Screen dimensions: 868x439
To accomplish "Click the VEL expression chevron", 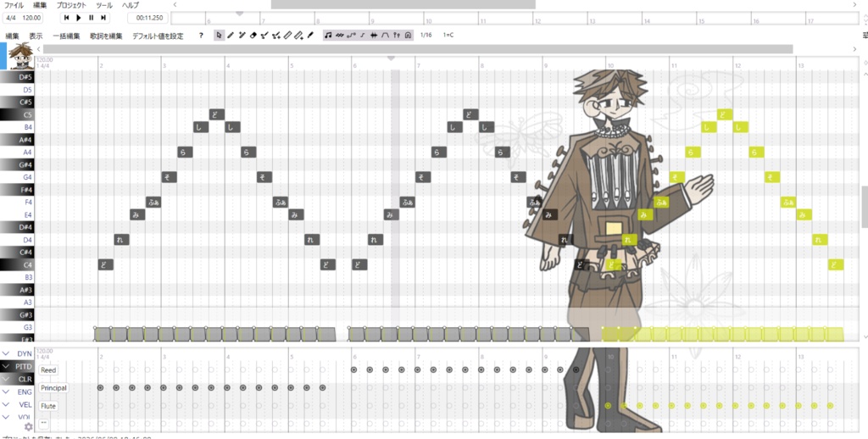I will [6, 404].
